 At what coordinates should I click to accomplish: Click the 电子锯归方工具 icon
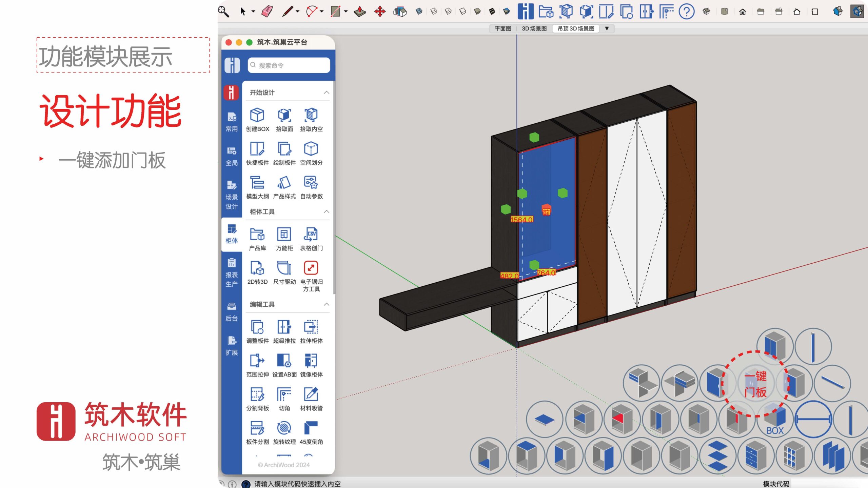[x=311, y=268]
